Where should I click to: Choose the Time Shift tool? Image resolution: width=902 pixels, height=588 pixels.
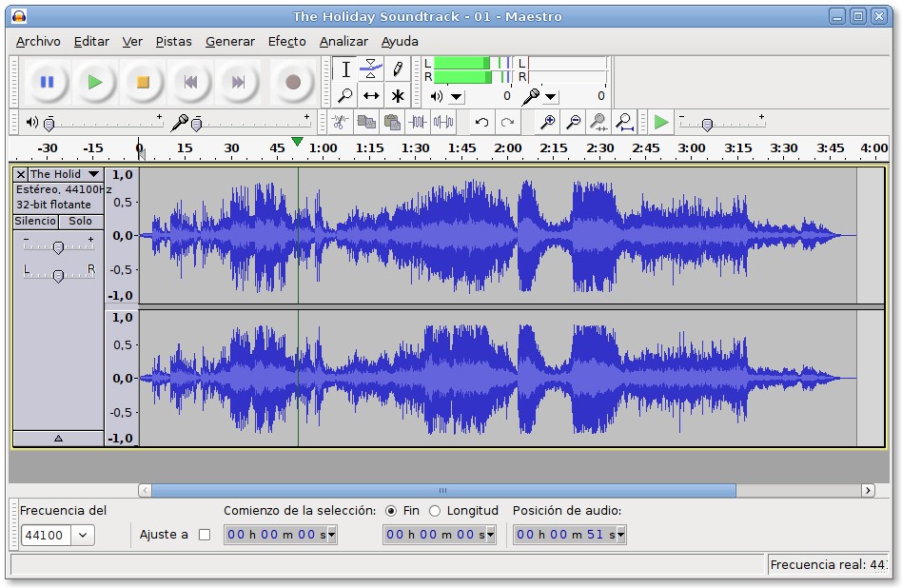[371, 96]
